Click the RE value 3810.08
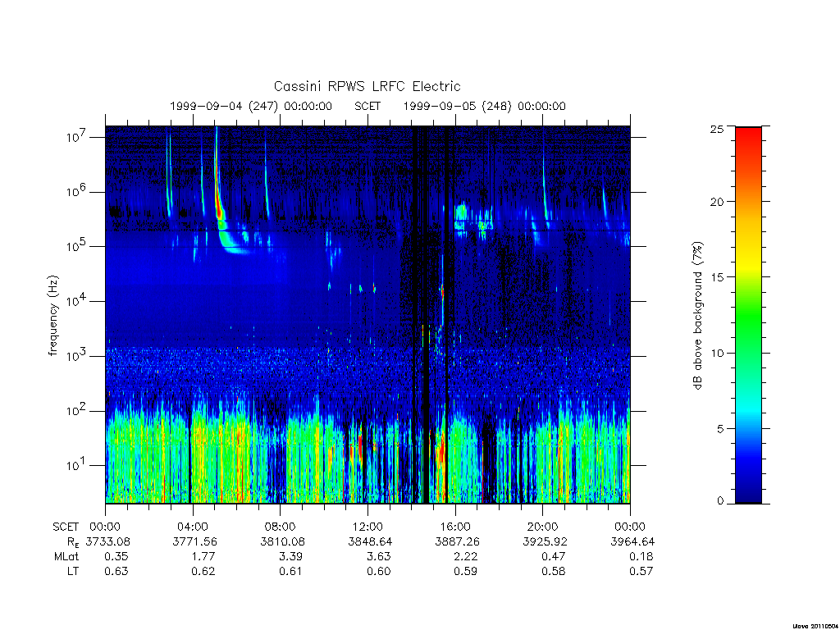The height and width of the screenshot is (630, 840). point(282,541)
